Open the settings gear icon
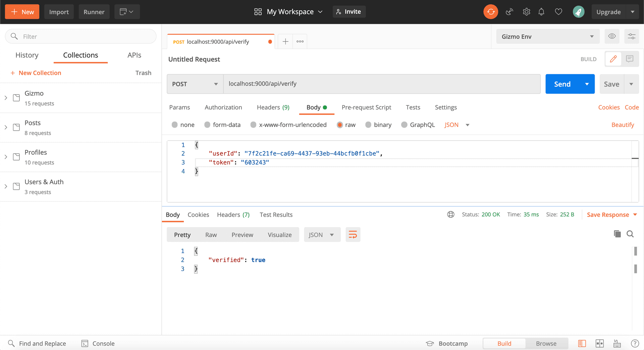Image resolution: width=644 pixels, height=350 pixels. click(527, 12)
